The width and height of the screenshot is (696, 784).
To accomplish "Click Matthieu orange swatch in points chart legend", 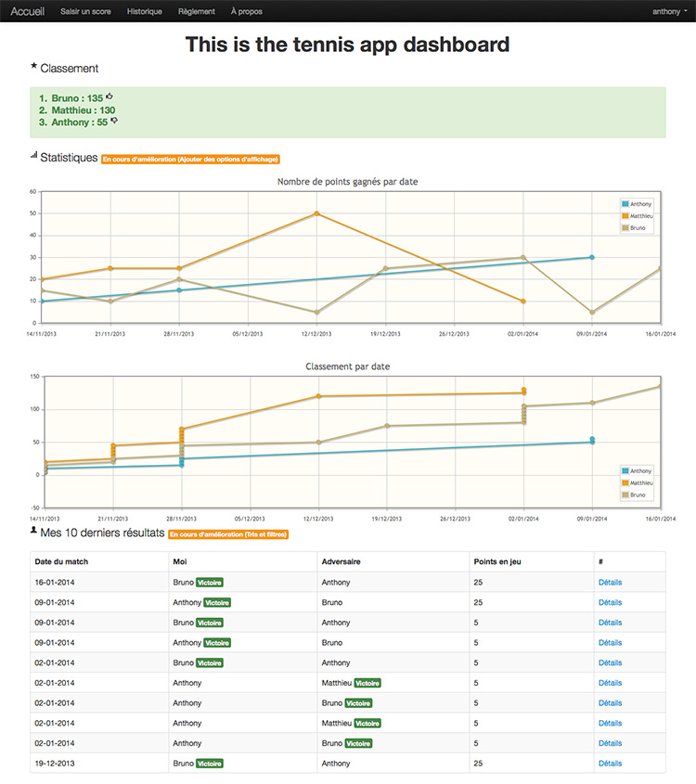I will click(625, 216).
